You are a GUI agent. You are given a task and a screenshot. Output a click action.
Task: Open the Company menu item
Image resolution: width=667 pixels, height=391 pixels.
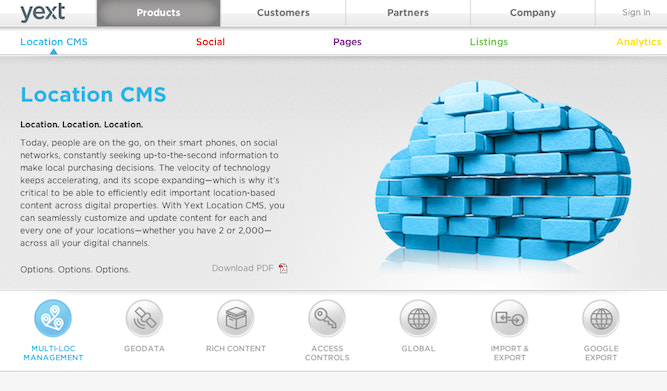[533, 13]
